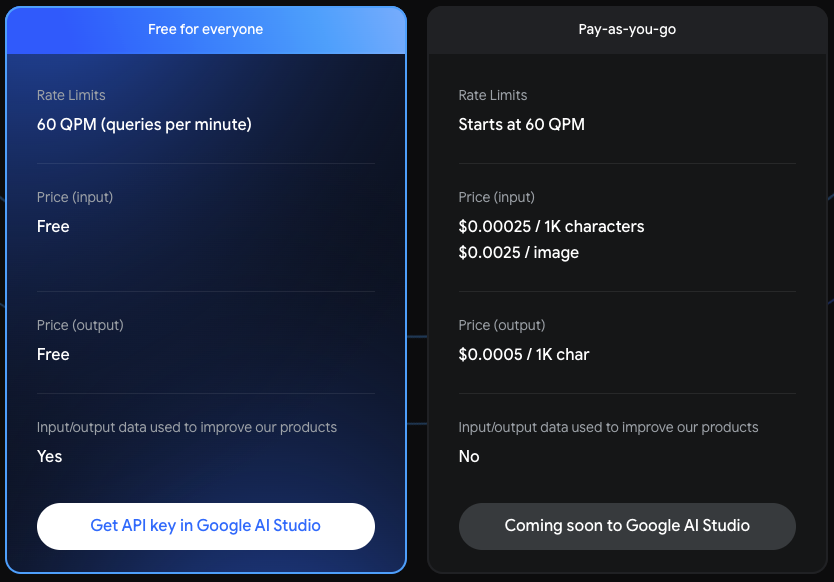
Task: Click Price (output) label in the free plan card
Action: tap(80, 326)
